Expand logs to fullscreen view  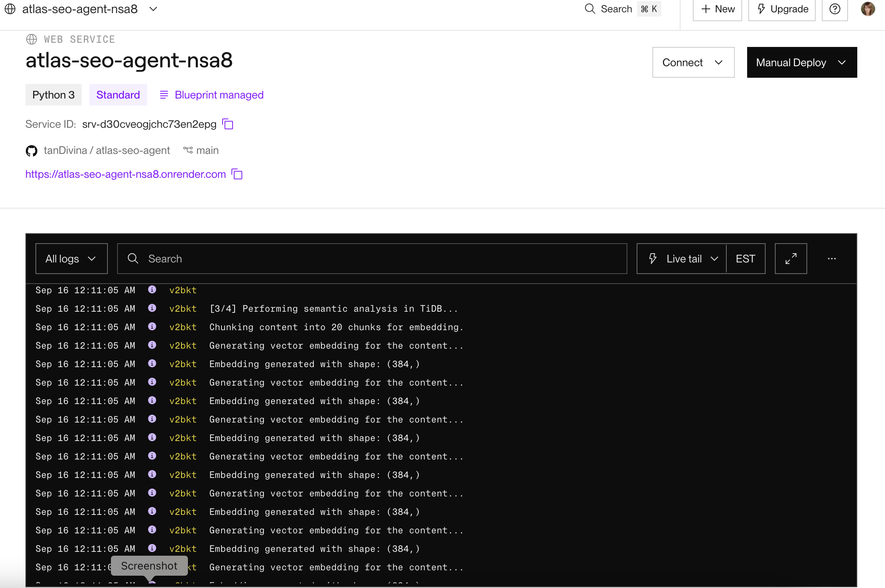791,259
